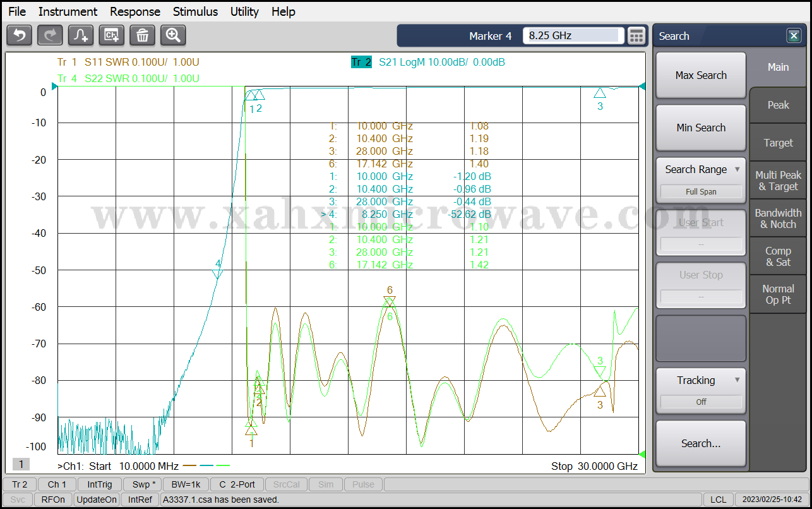The height and width of the screenshot is (509, 812).
Task: Select the Peak tab
Action: point(778,105)
